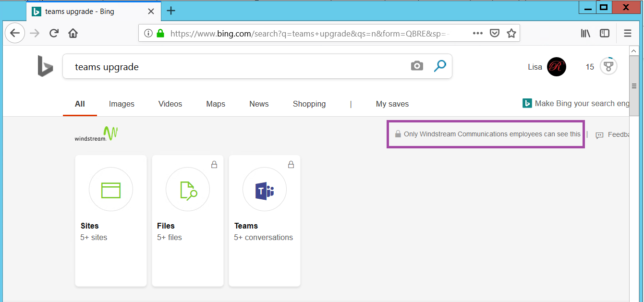Click the rewards points count 15

(590, 67)
